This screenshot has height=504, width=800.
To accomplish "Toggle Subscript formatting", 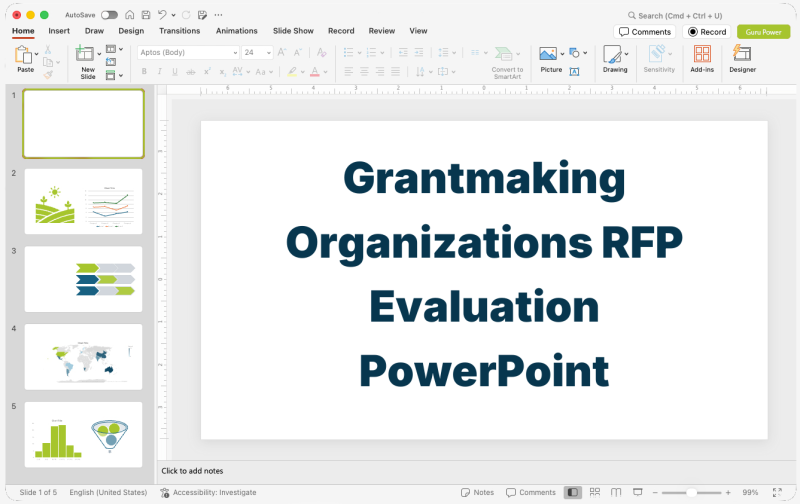I will pos(222,72).
